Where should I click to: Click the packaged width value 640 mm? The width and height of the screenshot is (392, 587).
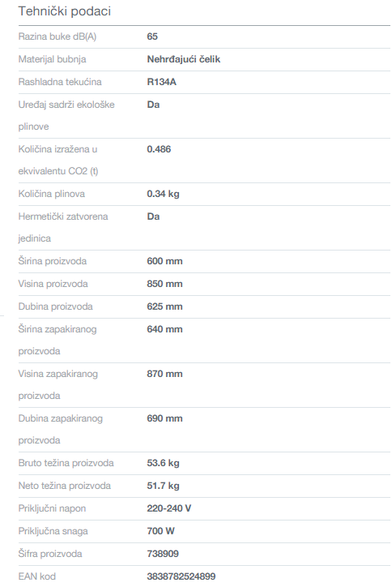pyautogui.click(x=164, y=329)
